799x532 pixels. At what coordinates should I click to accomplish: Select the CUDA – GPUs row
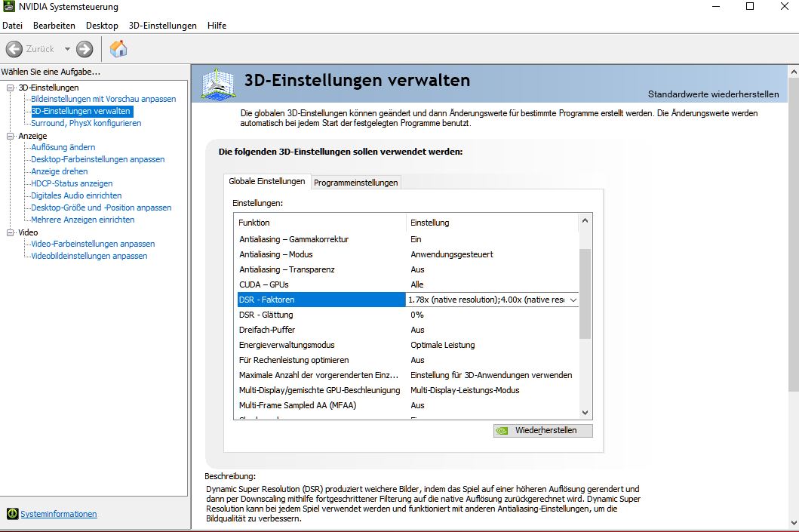tap(407, 284)
